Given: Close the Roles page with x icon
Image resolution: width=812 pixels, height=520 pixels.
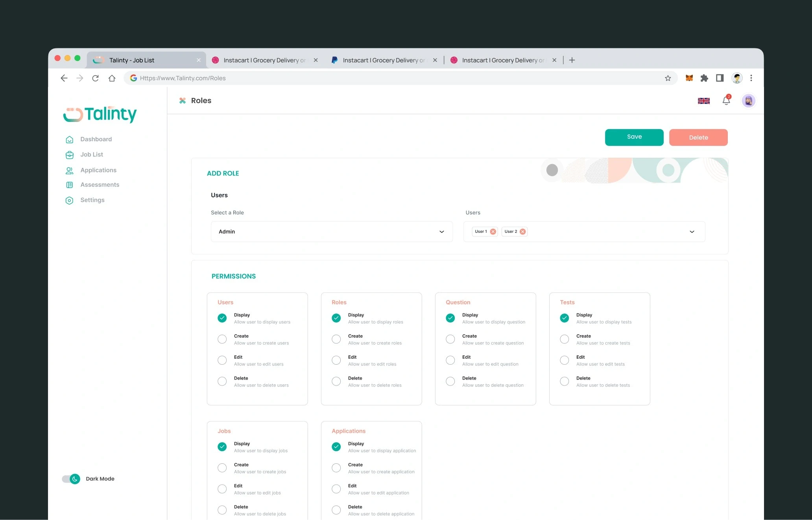Looking at the screenshot, I should tap(183, 101).
